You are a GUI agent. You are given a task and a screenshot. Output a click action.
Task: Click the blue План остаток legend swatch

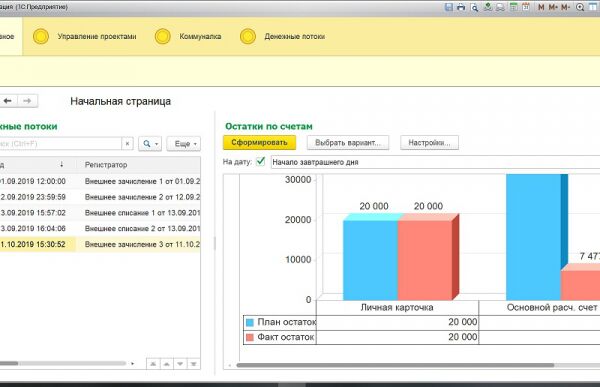250,322
